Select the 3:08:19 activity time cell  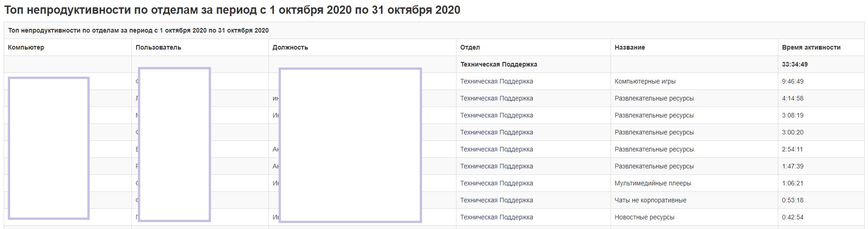[793, 115]
